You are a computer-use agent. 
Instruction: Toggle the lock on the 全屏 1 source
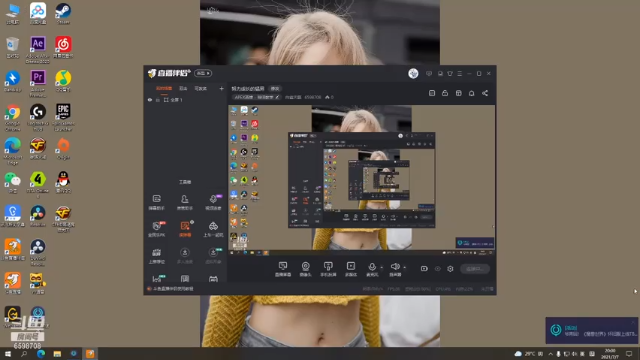[158, 100]
